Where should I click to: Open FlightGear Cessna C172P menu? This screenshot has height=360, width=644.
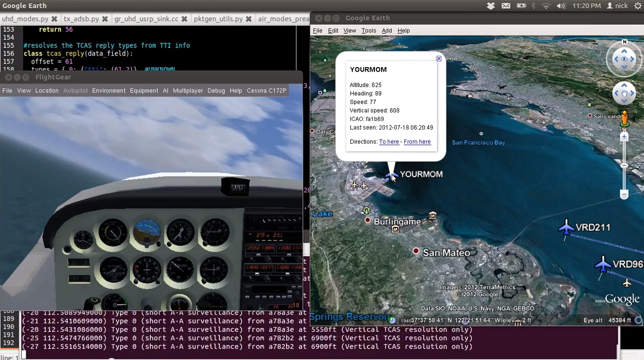click(266, 91)
